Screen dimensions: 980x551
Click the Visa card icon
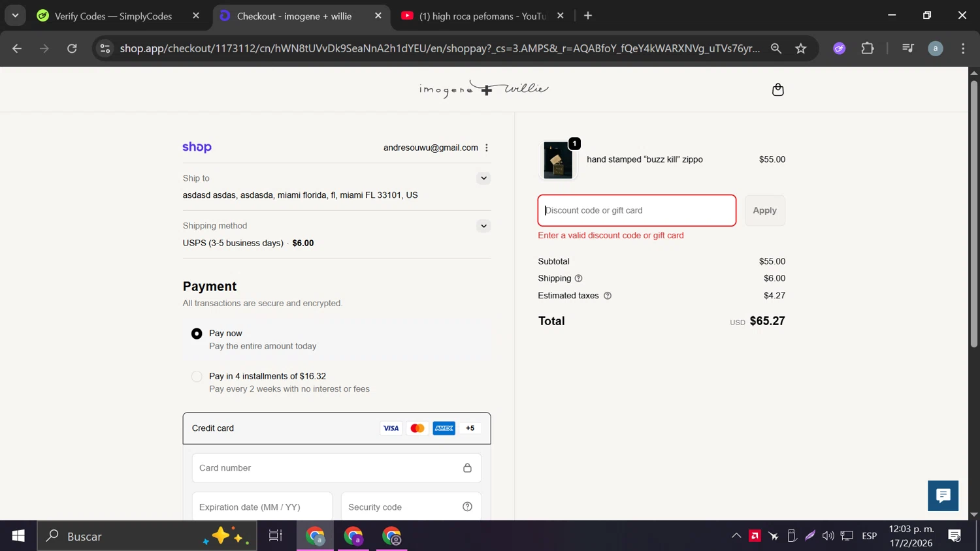click(391, 428)
